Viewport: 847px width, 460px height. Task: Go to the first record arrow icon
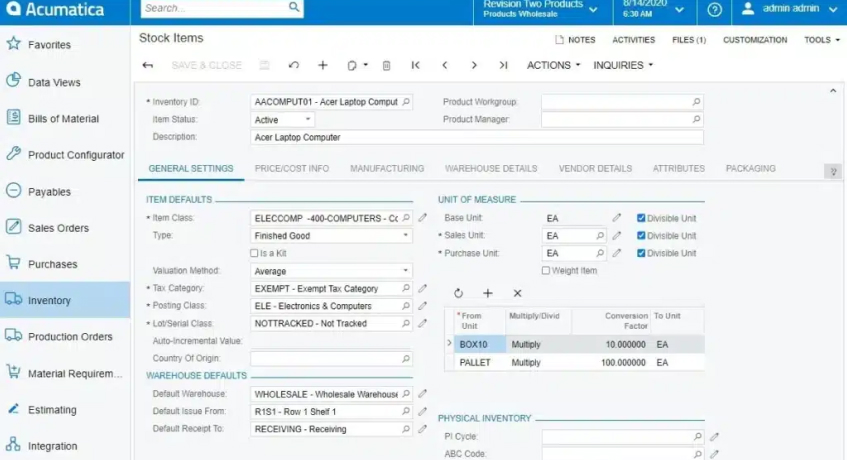tap(415, 65)
